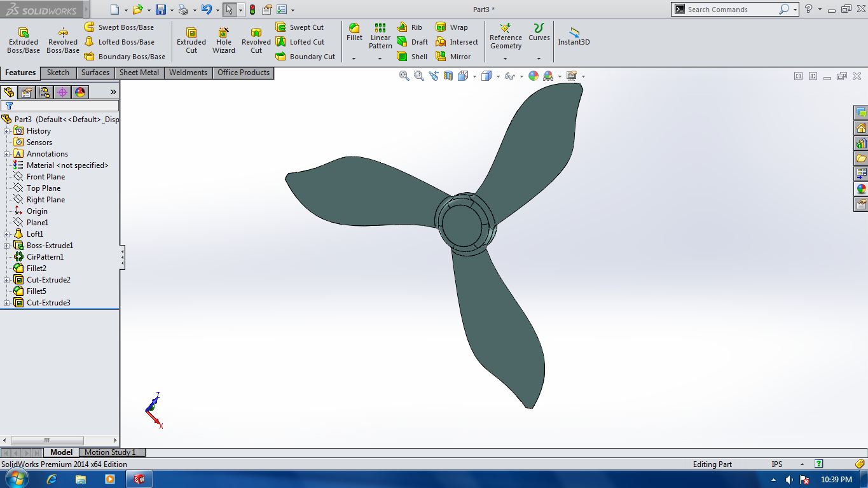Viewport: 868px width, 488px height.
Task: Click the feature tree filter field
Action: (x=60, y=106)
